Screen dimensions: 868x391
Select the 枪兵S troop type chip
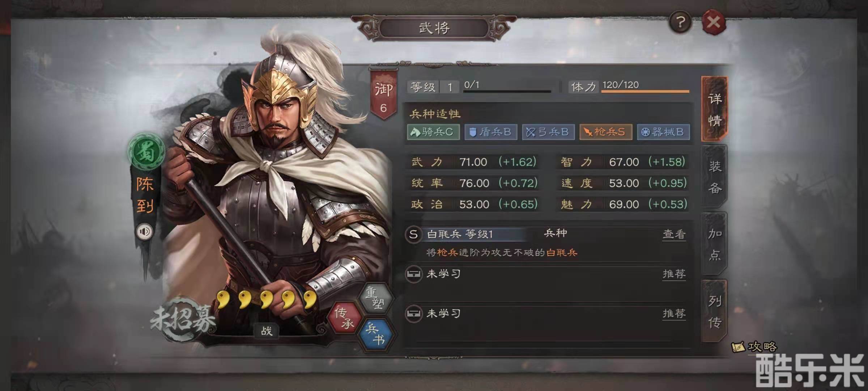coord(606,132)
